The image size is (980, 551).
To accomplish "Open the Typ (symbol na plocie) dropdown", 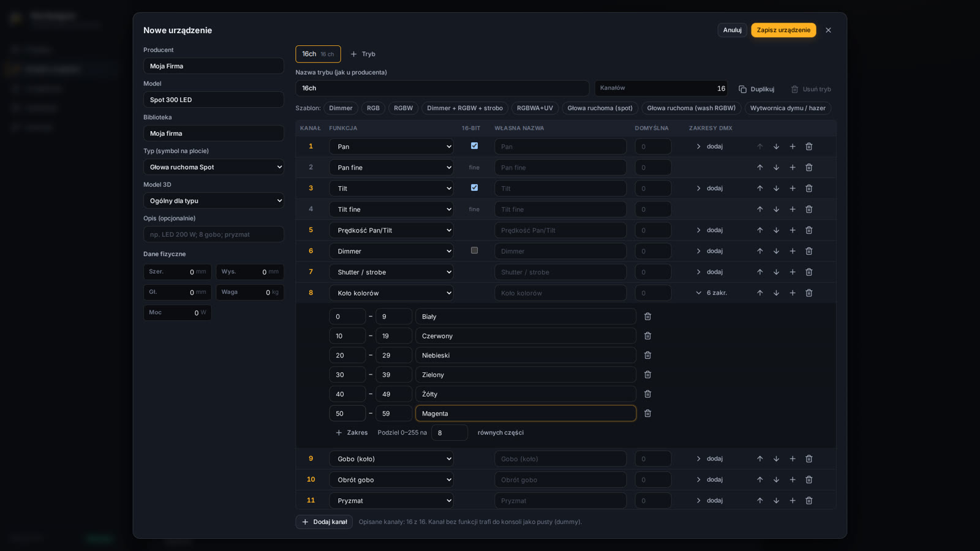I will (214, 167).
